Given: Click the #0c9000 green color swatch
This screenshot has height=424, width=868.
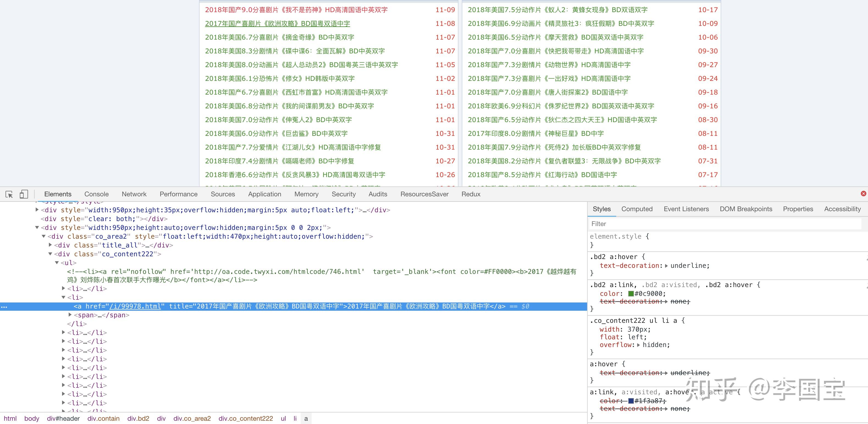Looking at the screenshot, I should 631,294.
